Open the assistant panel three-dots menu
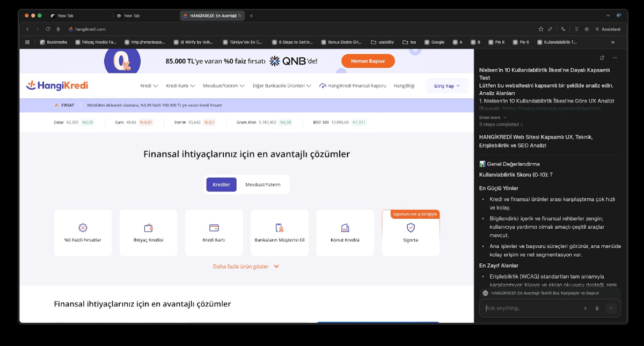This screenshot has width=644, height=346. pos(615,57)
